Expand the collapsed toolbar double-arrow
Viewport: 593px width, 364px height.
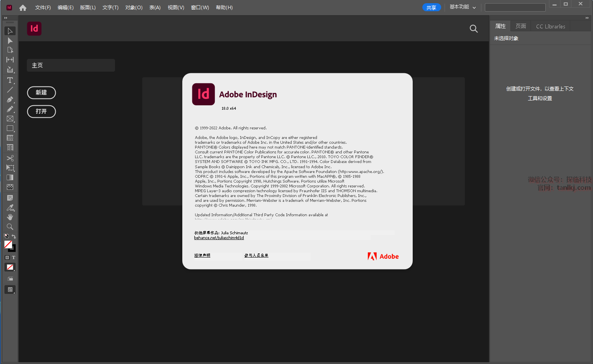(6, 18)
